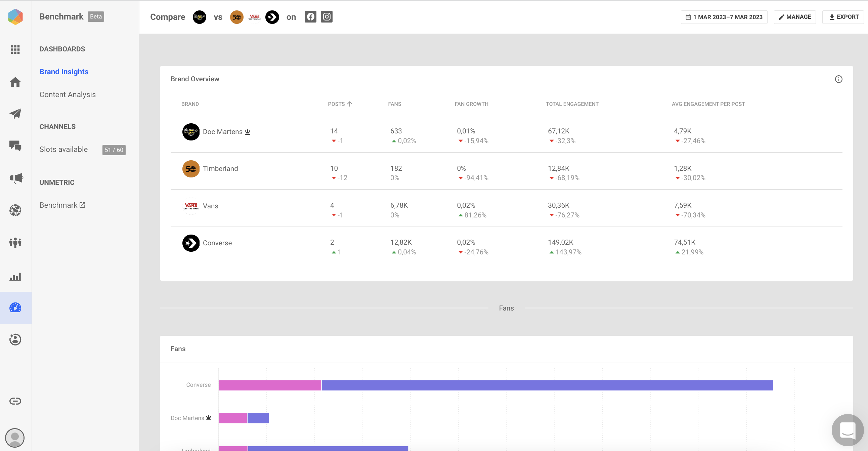
Task: Click the Timberland logo in compare header
Action: [x=237, y=17]
